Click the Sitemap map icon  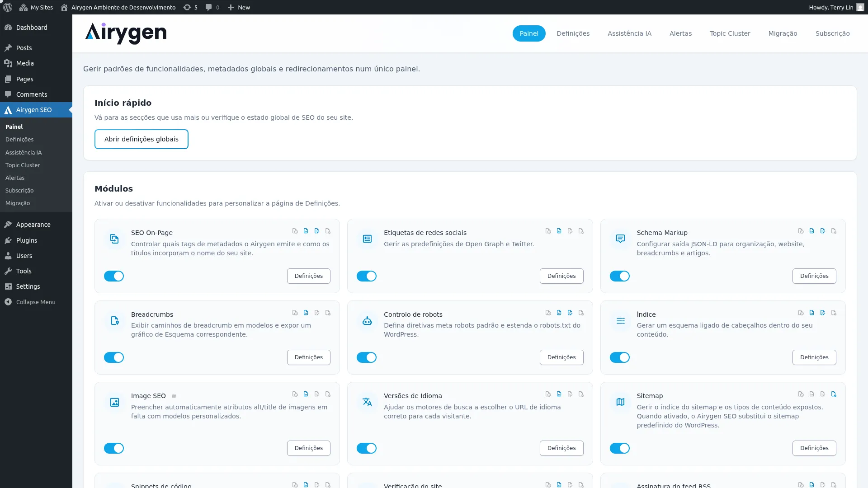pos(620,402)
